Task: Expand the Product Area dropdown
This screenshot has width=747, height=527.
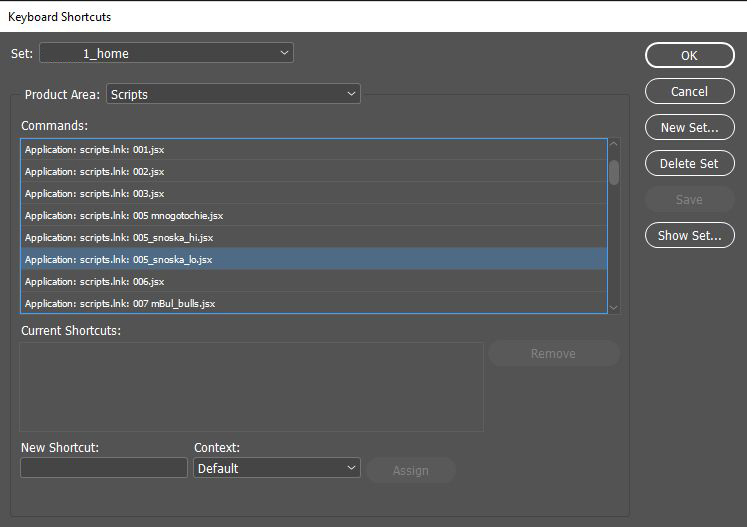Action: click(x=233, y=94)
